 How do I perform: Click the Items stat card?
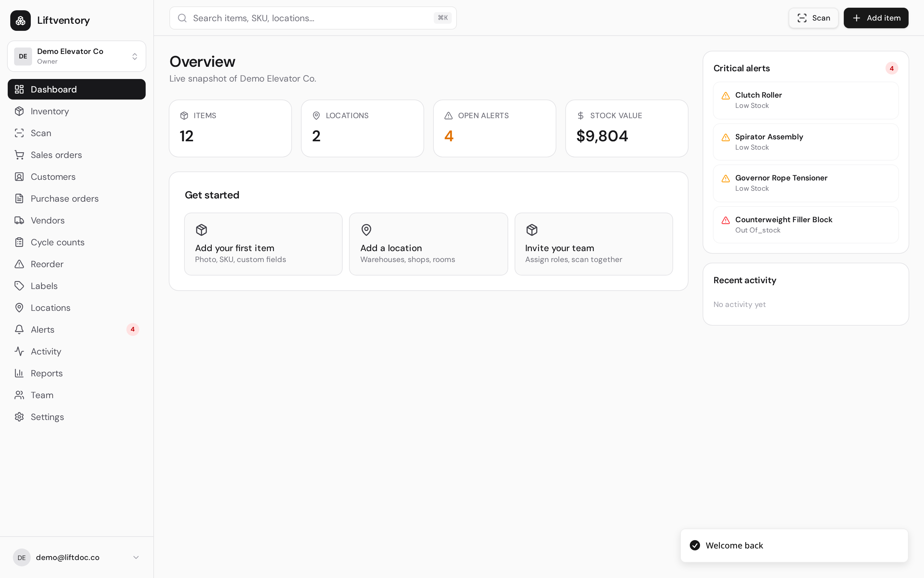[x=230, y=128]
